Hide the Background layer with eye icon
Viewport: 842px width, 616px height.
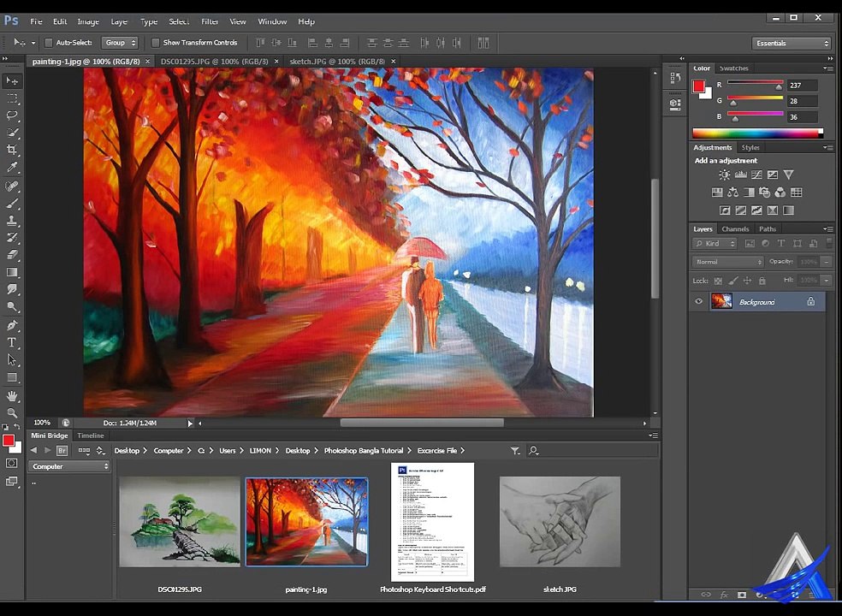[698, 301]
